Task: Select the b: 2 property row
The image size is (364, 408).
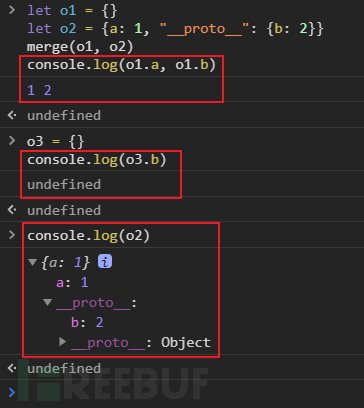Action: pos(87,322)
